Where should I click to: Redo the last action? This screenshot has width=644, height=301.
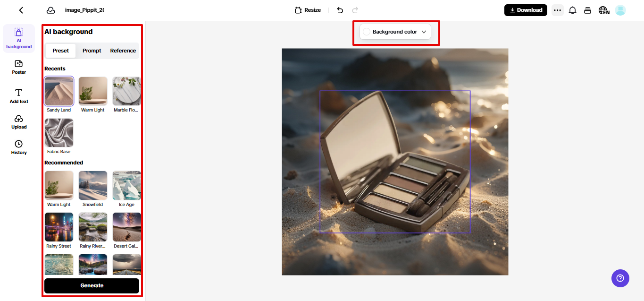click(354, 10)
